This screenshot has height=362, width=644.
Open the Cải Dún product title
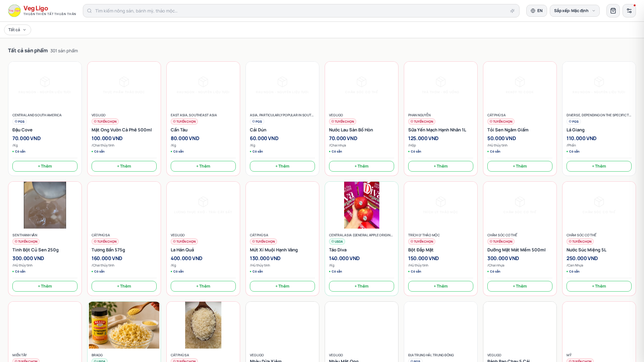pyautogui.click(x=258, y=130)
